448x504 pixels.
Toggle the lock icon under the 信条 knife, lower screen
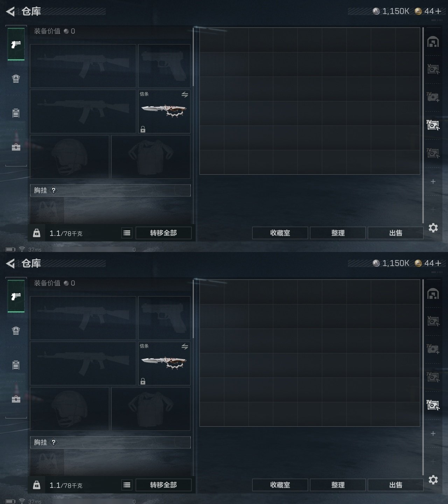(143, 381)
